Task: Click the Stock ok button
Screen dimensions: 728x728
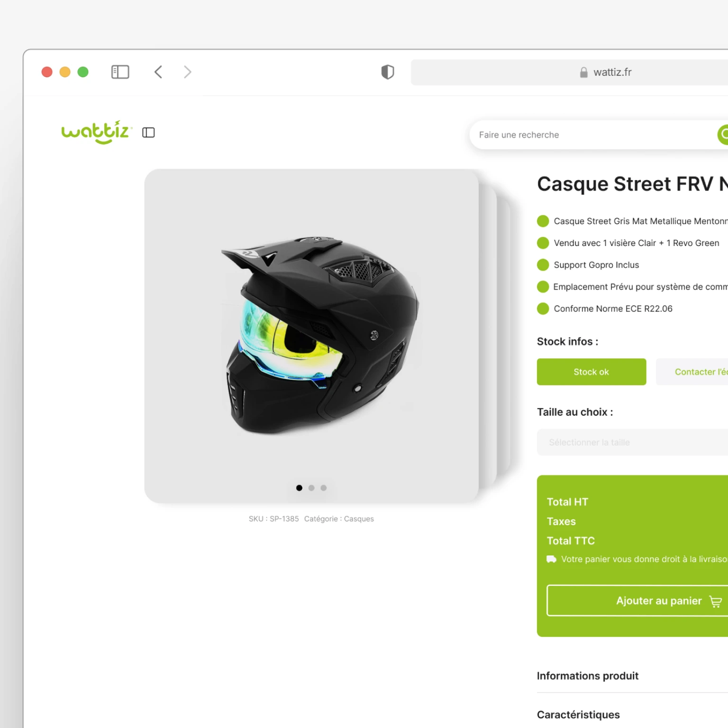Action: point(591,372)
